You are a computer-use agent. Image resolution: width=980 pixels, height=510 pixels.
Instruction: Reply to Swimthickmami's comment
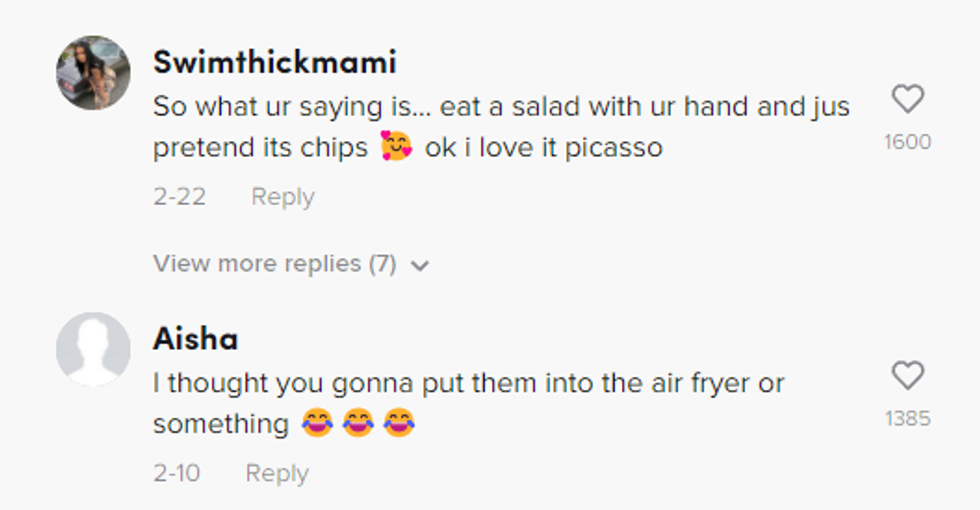click(x=282, y=197)
